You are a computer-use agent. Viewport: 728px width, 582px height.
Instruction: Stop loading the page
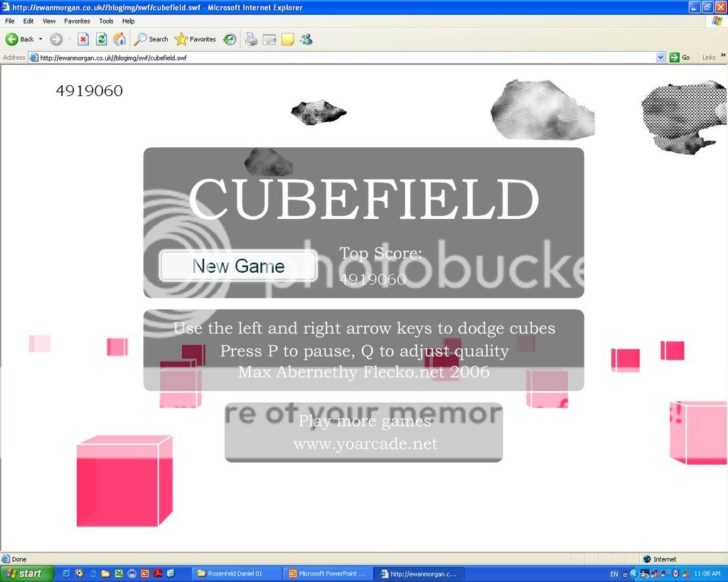(x=82, y=39)
